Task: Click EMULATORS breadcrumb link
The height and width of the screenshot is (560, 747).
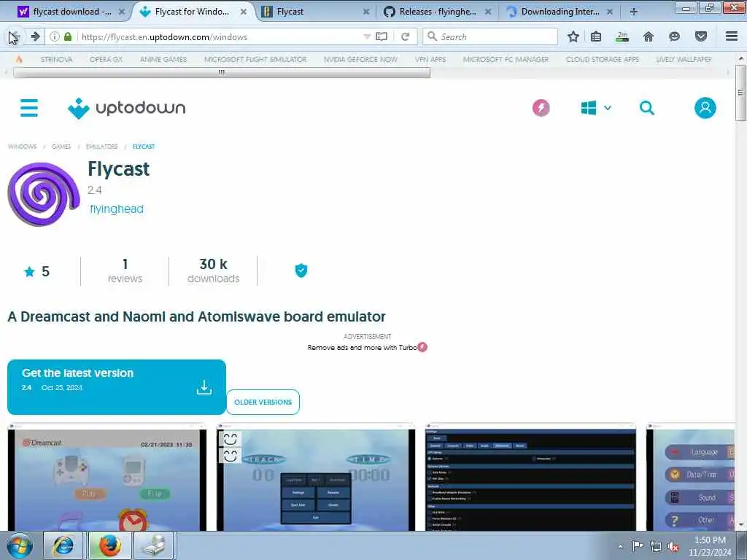Action: point(101,147)
